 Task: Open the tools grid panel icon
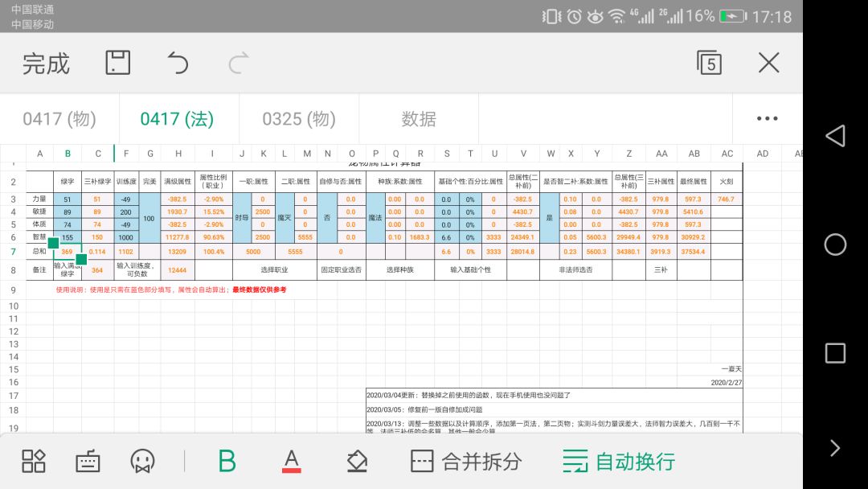pos(33,461)
